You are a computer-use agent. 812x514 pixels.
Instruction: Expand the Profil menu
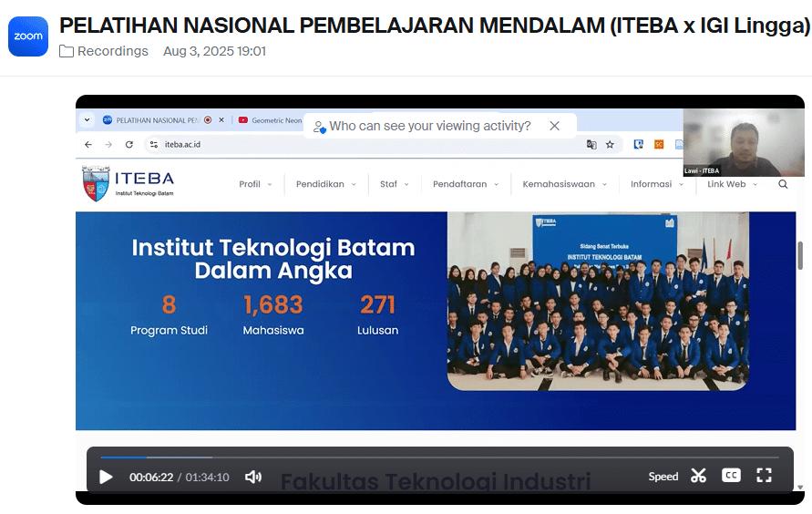click(255, 184)
